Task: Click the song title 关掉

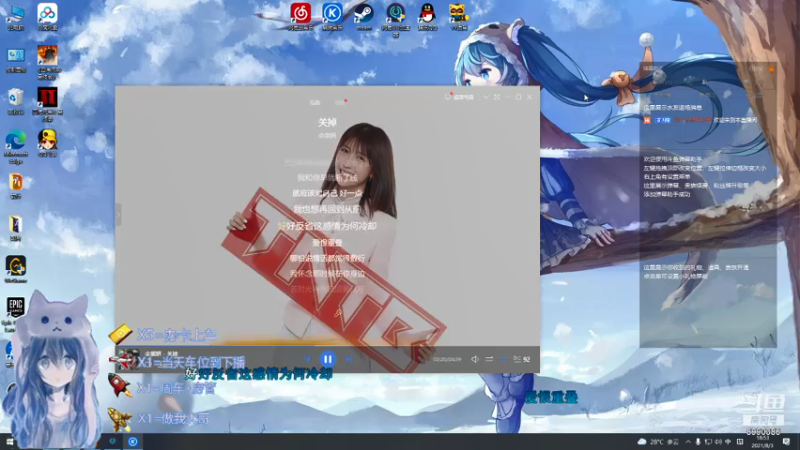Action: click(x=327, y=122)
